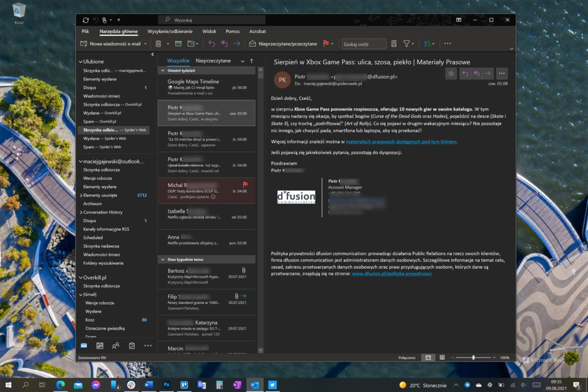This screenshot has height=392, width=588.
Task: Open the dfusion polityka-prywatnosci link
Action: coord(392,273)
